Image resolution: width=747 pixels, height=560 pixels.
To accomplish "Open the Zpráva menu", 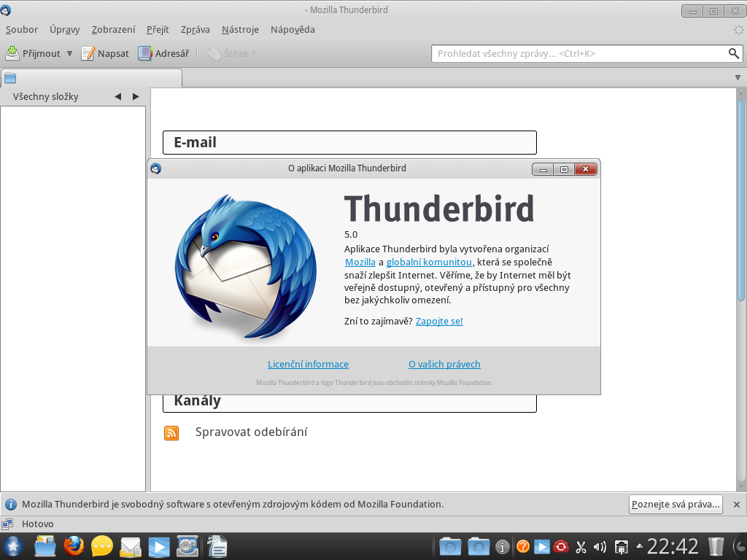I will (196, 29).
